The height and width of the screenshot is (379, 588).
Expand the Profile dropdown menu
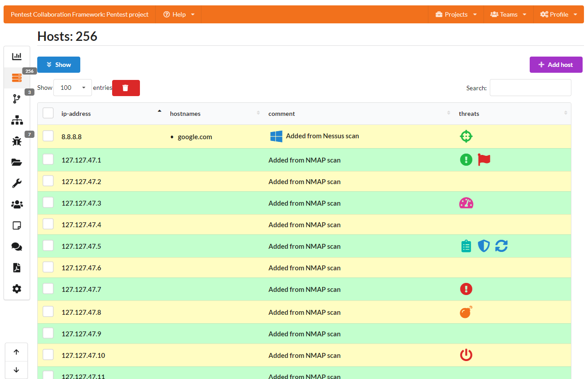(x=558, y=14)
